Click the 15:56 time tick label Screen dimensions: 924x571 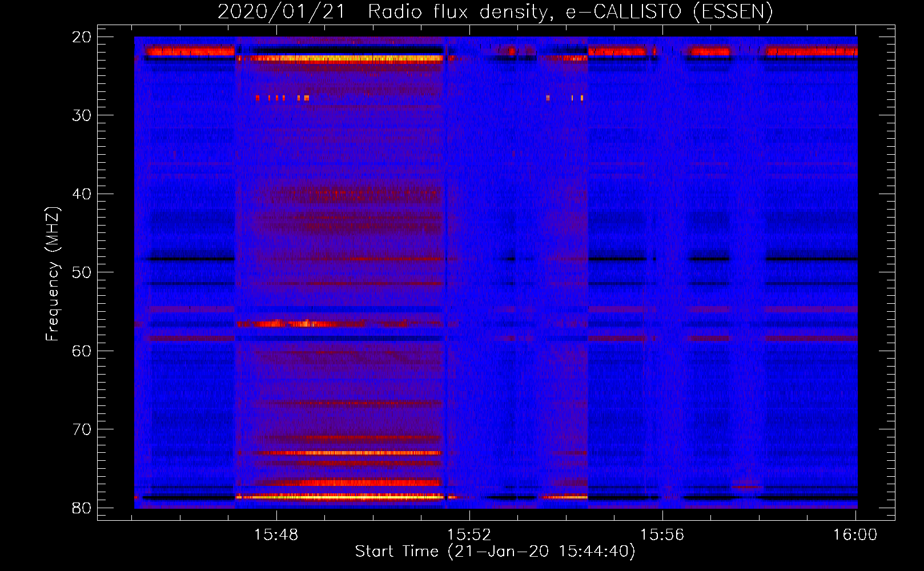click(x=662, y=534)
